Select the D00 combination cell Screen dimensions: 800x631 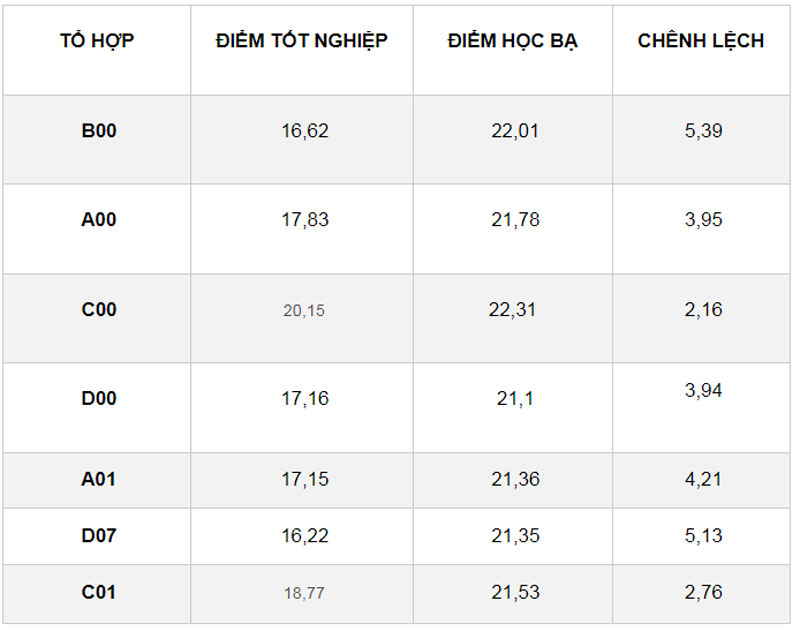tap(99, 398)
